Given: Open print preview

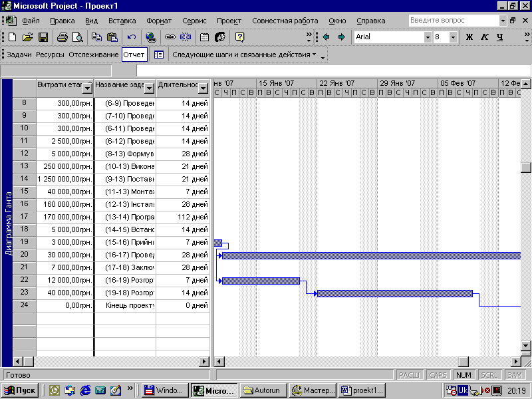Looking at the screenshot, I should (x=78, y=37).
